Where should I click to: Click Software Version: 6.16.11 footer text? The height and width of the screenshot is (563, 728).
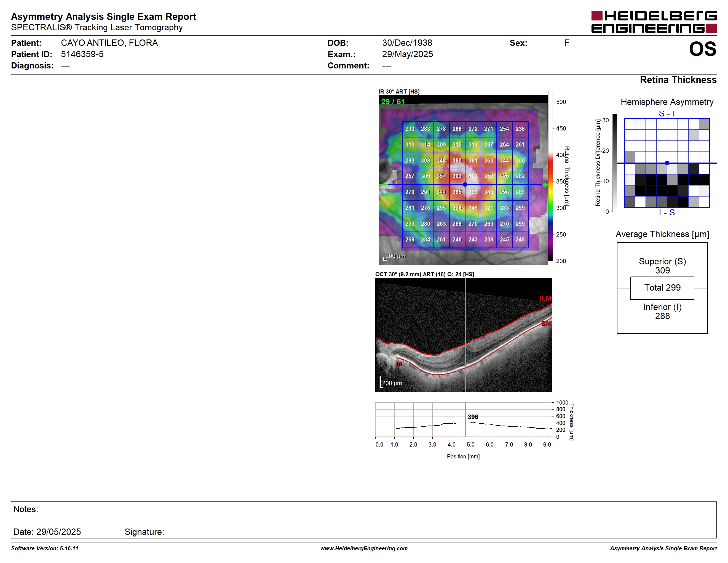pos(45,548)
